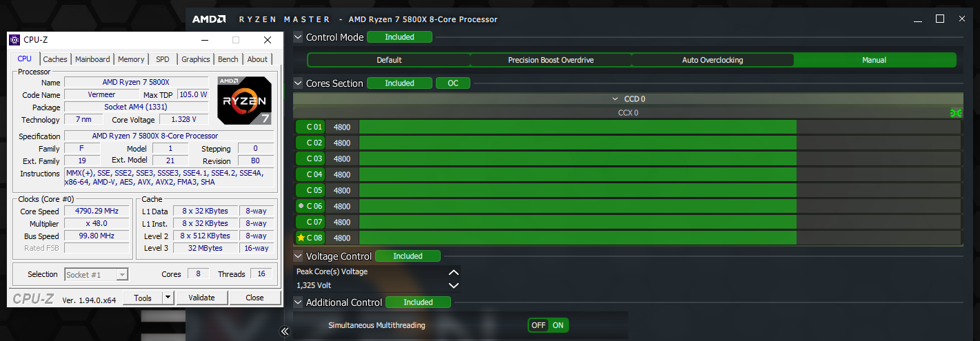Toggle the Voltage Control Included button
980x341 pixels.
point(408,256)
